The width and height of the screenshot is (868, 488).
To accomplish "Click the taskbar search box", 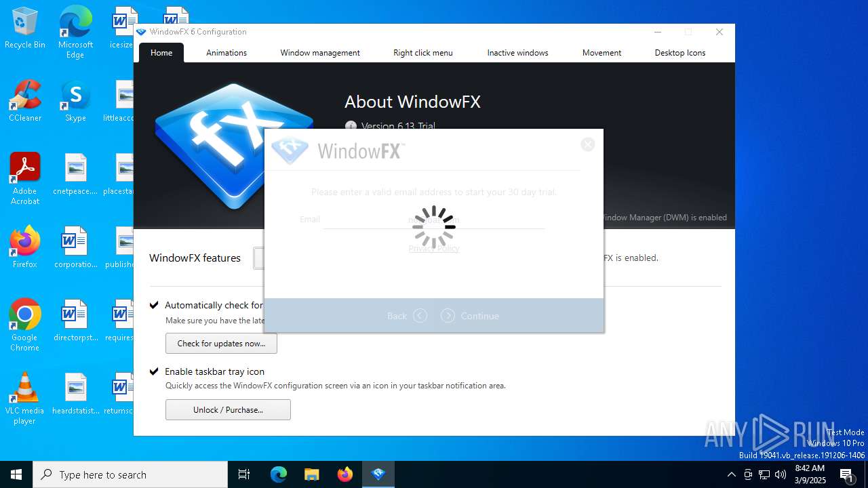I will point(130,474).
